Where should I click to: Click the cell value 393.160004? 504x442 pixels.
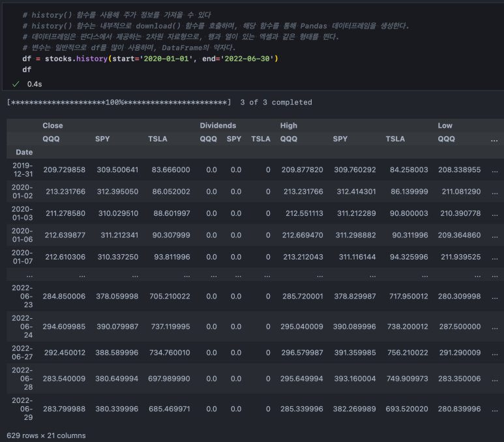[355, 379]
